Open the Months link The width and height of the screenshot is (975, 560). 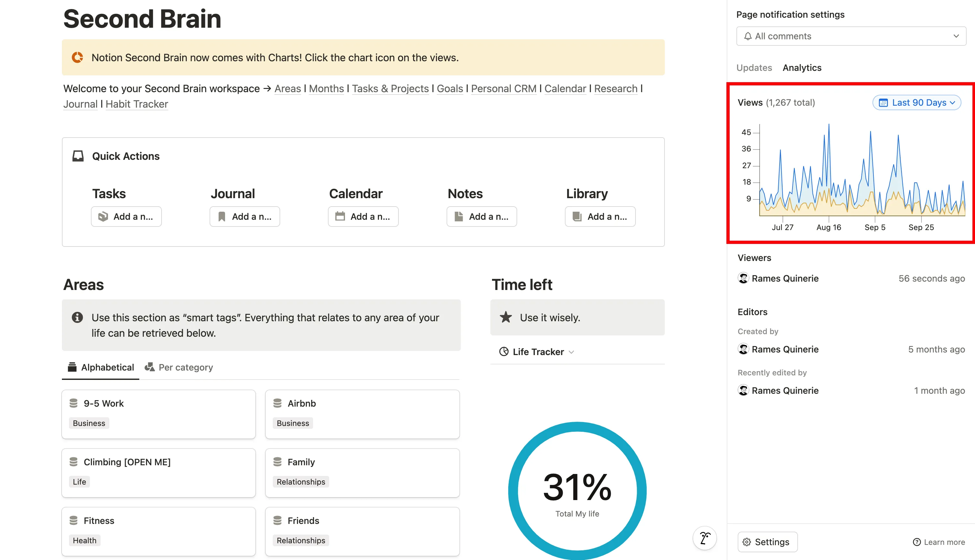point(326,89)
